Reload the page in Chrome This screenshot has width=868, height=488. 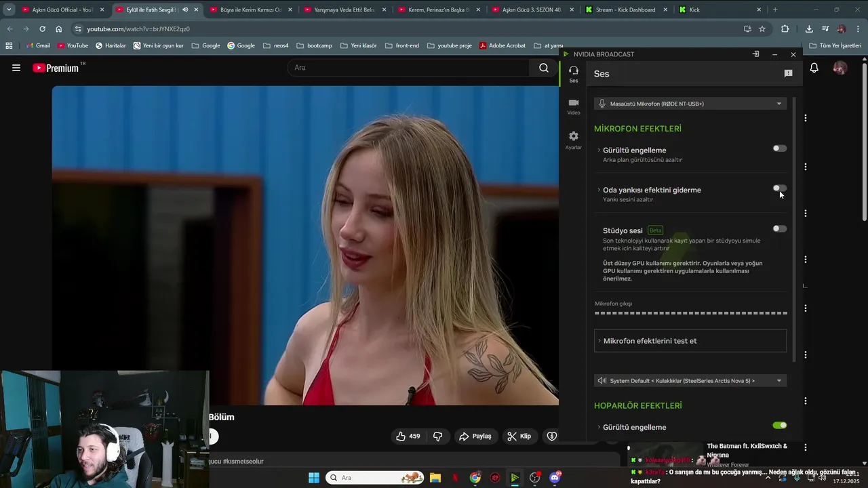(x=42, y=29)
